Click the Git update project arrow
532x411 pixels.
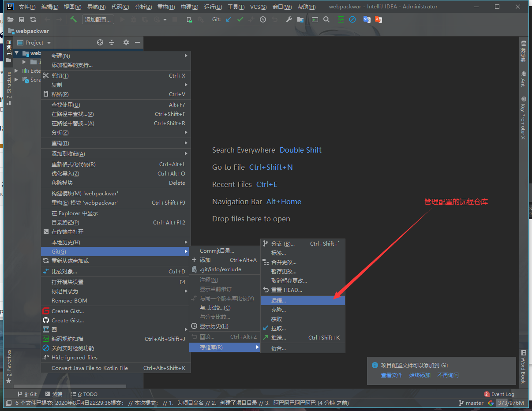coord(229,19)
